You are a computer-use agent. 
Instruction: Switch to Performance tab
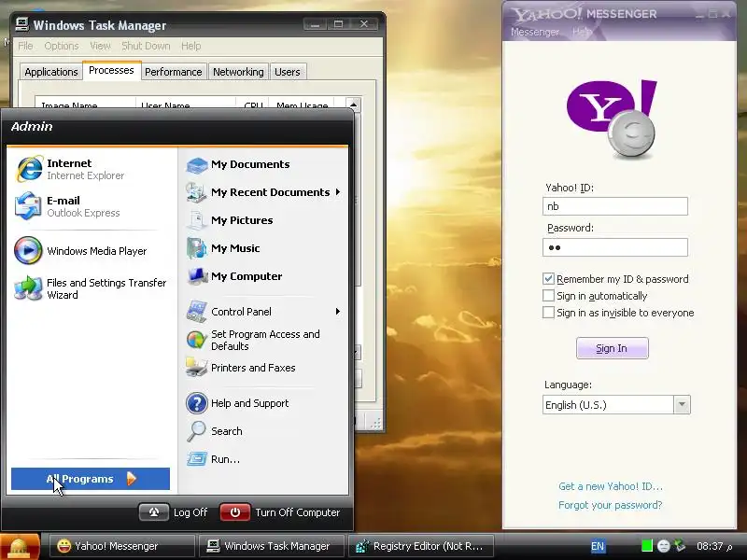(x=174, y=72)
